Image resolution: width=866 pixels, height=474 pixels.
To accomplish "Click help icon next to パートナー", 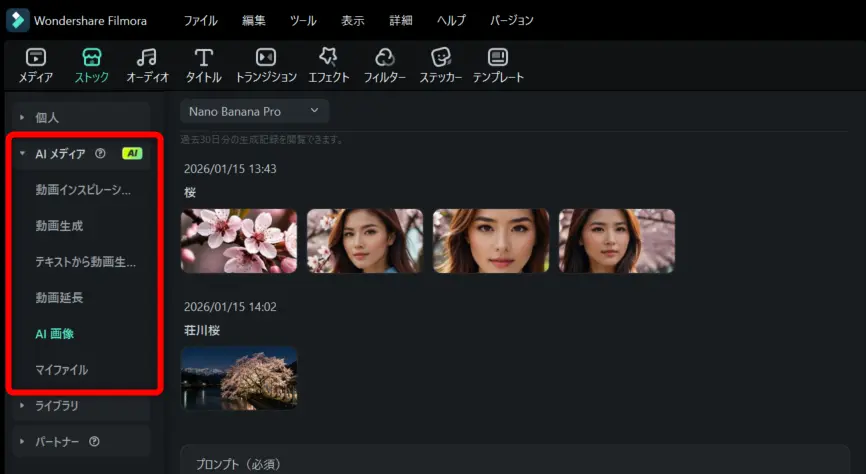I will tap(94, 441).
